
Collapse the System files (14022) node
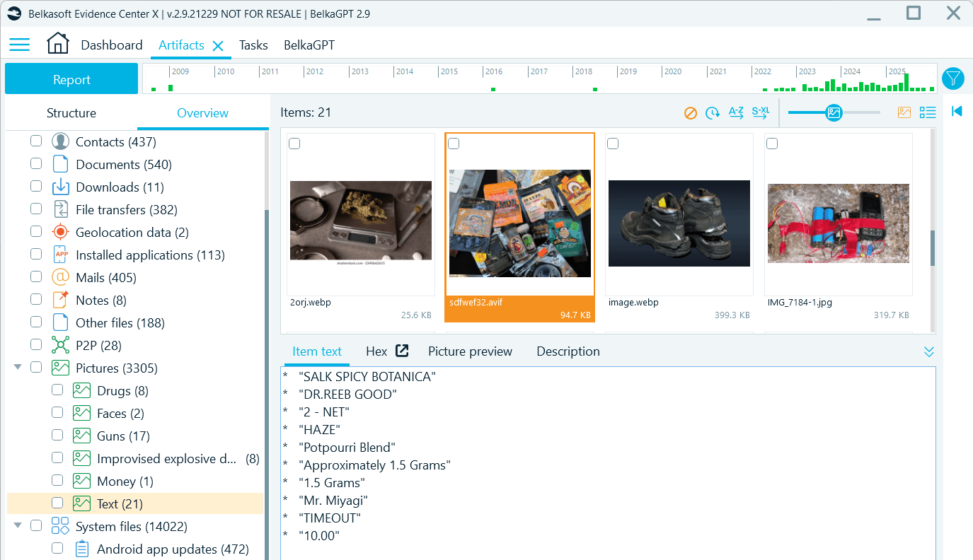[x=17, y=526]
